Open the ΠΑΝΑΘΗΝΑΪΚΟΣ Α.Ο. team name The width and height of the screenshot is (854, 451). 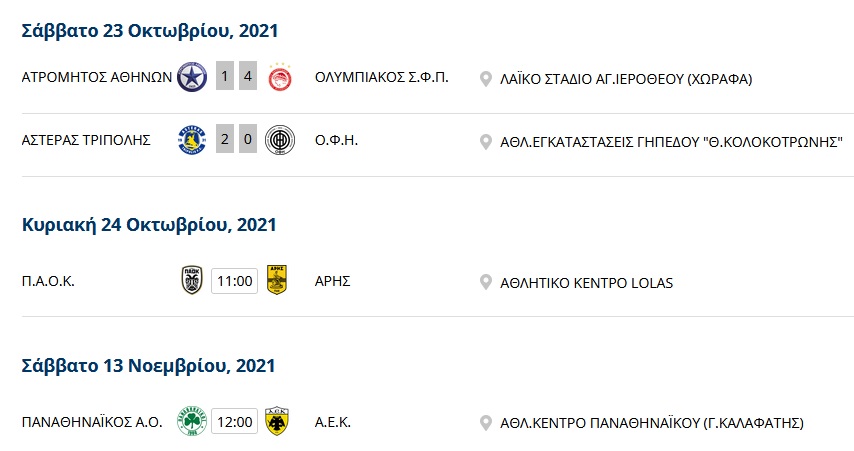pos(92,422)
